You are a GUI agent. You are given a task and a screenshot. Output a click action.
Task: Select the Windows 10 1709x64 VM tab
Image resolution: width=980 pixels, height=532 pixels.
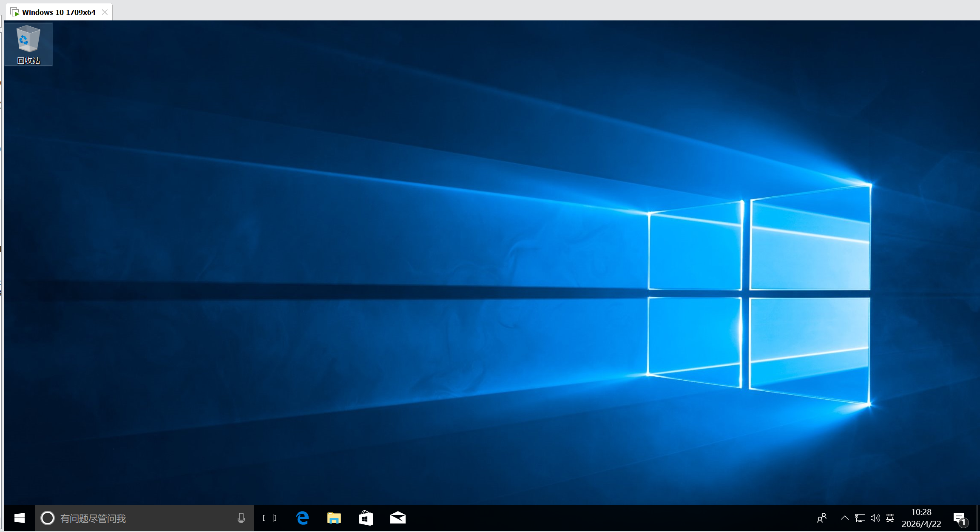point(58,12)
